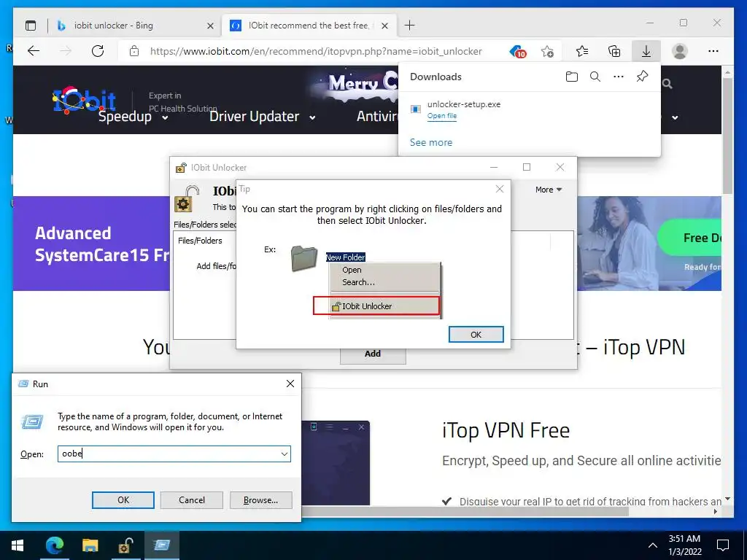Add this page to favorites star
This screenshot has height=560, width=747.
click(547, 51)
